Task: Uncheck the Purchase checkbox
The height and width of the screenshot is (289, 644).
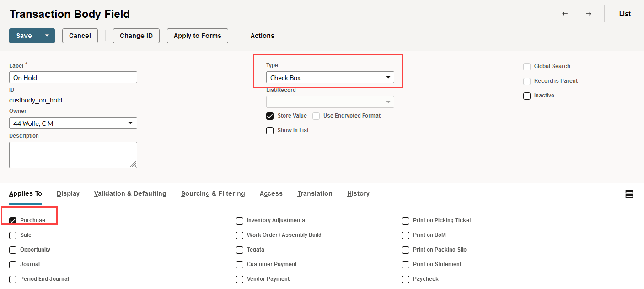Action: pyautogui.click(x=13, y=220)
